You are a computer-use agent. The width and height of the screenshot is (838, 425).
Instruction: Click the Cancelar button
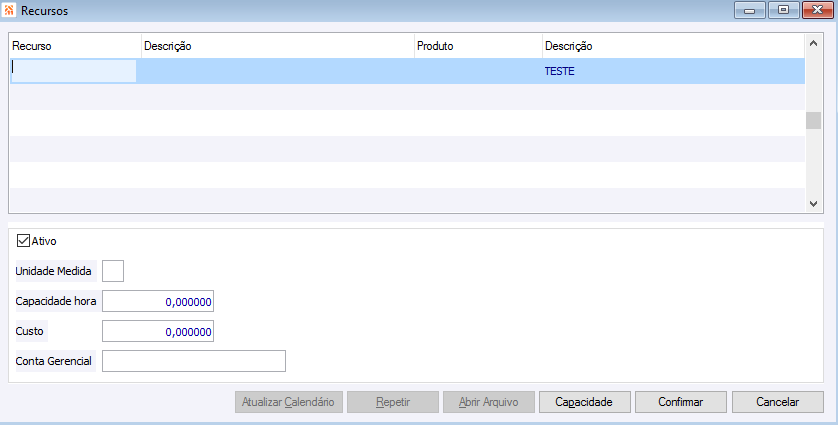click(x=778, y=402)
